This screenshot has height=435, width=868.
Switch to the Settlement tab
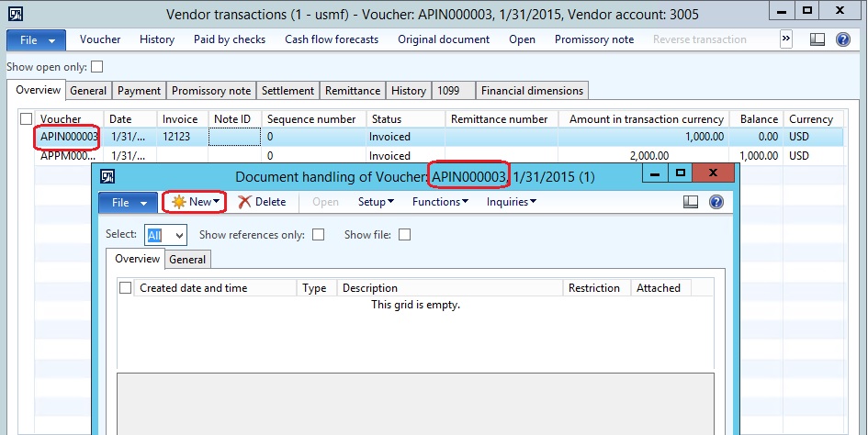point(287,91)
